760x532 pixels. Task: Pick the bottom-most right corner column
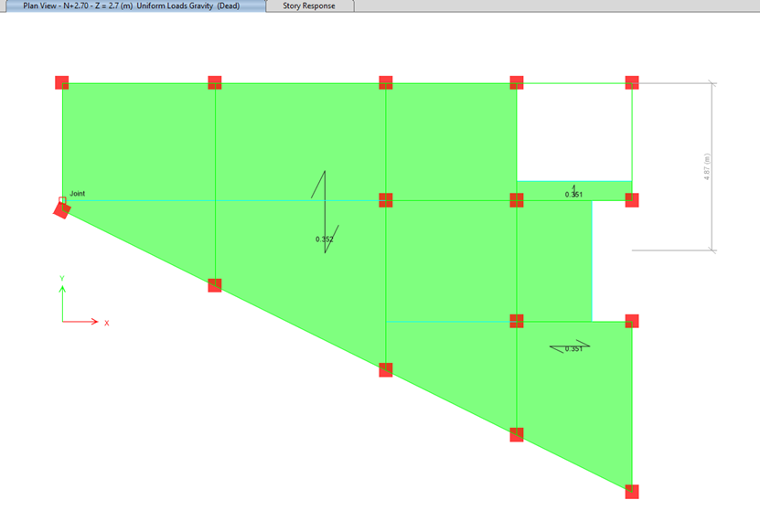(x=631, y=491)
